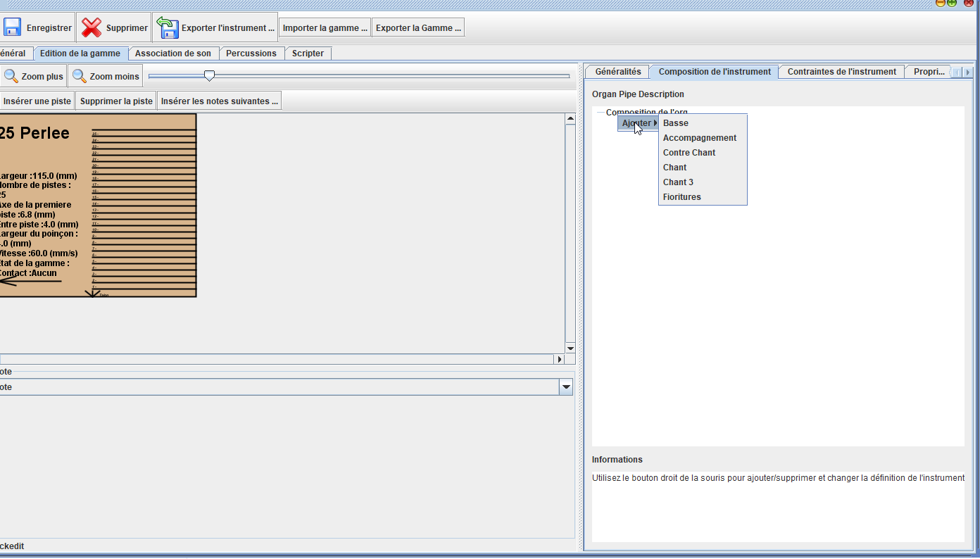
Task: Choose Accompagnement in the Ajouter submenu
Action: [699, 138]
